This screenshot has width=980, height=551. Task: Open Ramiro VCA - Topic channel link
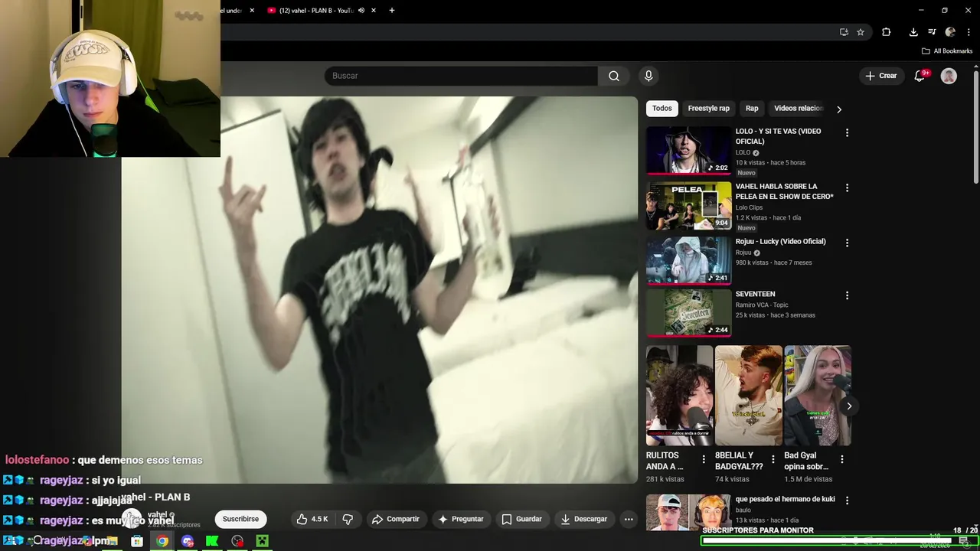coord(762,305)
